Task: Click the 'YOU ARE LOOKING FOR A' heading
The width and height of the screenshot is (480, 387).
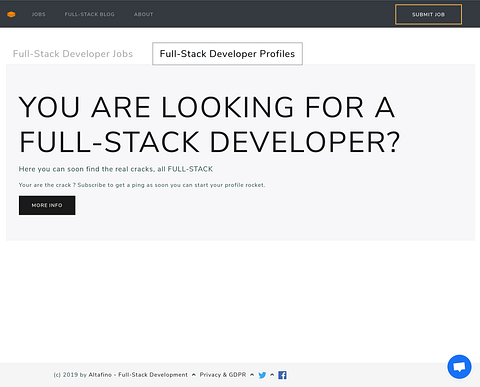Action: pos(207,107)
